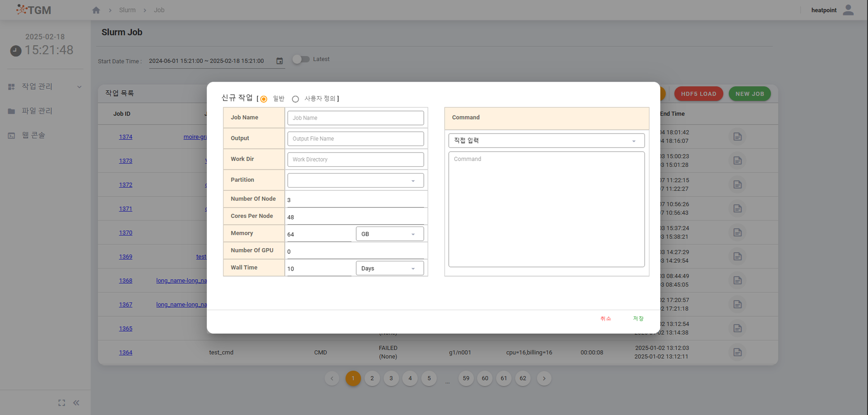Open 파일 관리 in sidebar menu

pos(37,111)
